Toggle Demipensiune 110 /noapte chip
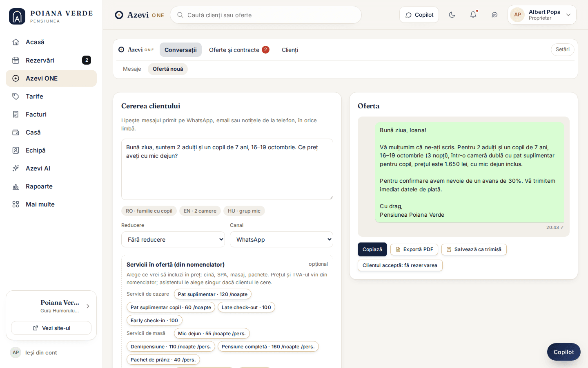588x368 pixels. tap(171, 346)
